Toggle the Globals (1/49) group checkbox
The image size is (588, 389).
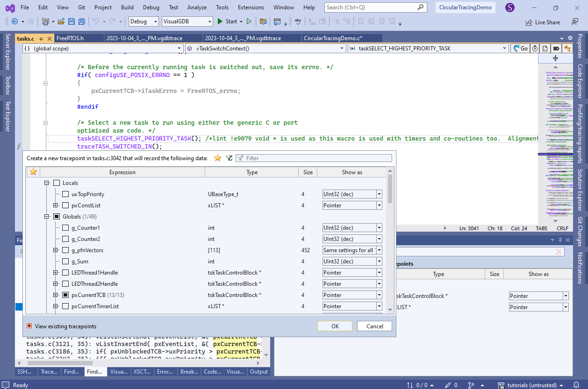57,217
